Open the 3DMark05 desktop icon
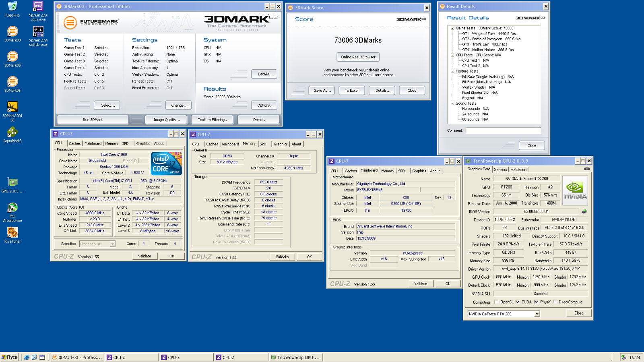 (12, 59)
